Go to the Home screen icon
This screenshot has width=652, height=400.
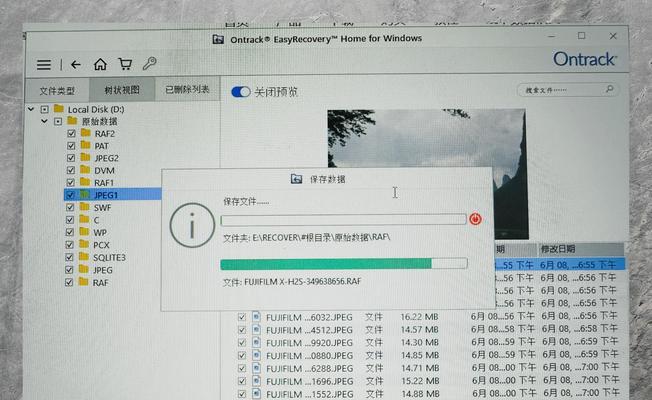[100, 64]
